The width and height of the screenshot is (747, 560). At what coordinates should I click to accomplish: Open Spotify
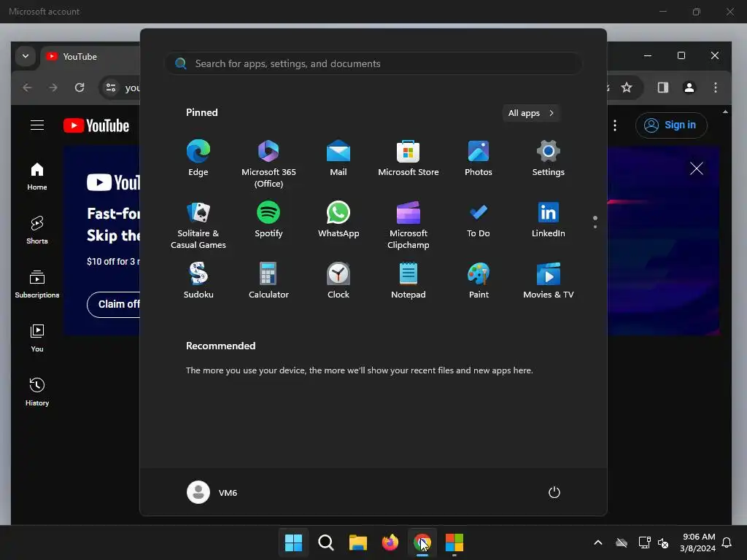point(268,219)
